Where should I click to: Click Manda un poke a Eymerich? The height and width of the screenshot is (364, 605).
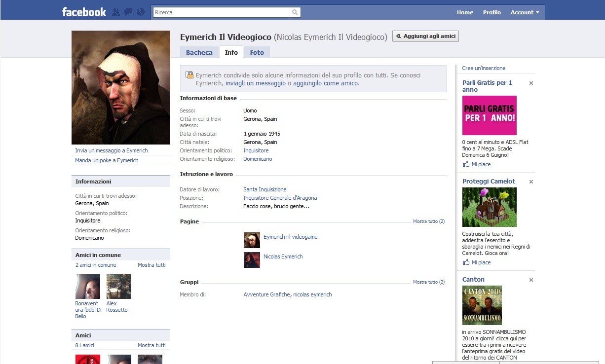pyautogui.click(x=107, y=160)
